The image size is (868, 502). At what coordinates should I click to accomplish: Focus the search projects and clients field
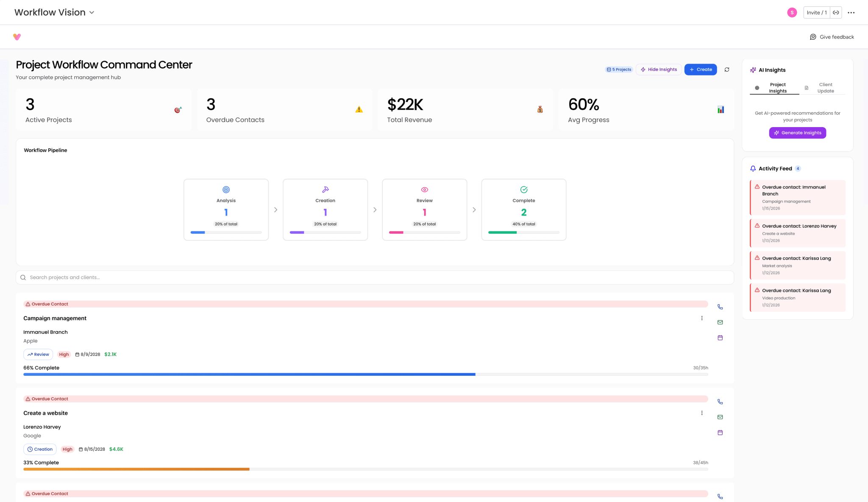coord(375,277)
